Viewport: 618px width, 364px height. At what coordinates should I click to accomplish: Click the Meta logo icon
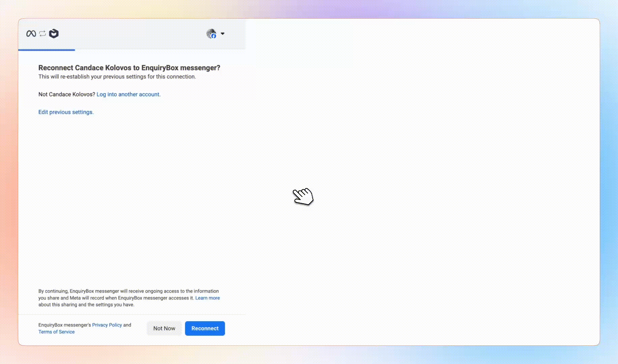[31, 34]
